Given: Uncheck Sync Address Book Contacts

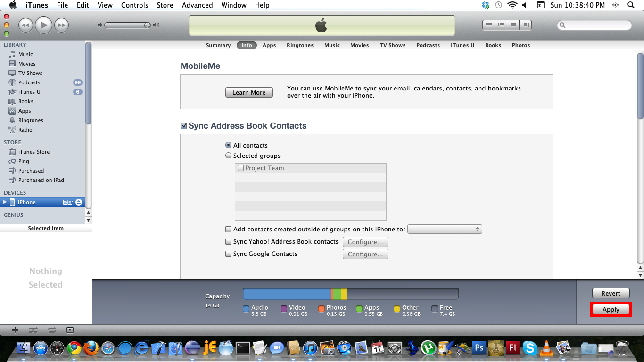Looking at the screenshot, I should (184, 126).
